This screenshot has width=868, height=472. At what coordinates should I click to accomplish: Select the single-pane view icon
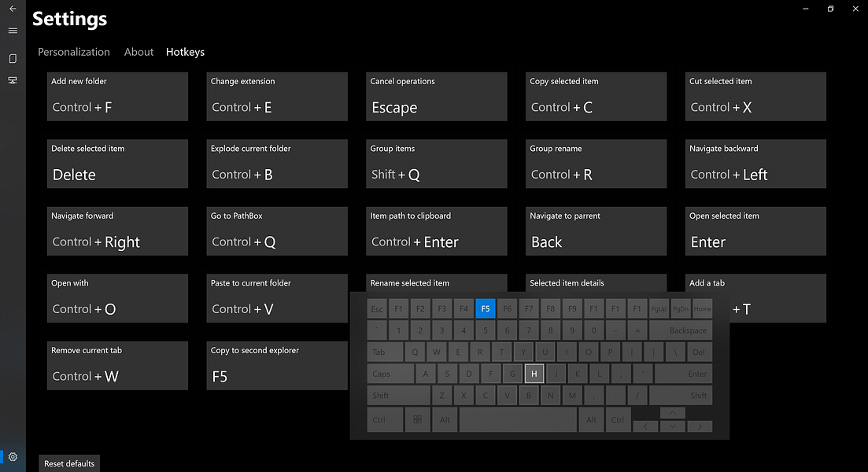pyautogui.click(x=13, y=58)
